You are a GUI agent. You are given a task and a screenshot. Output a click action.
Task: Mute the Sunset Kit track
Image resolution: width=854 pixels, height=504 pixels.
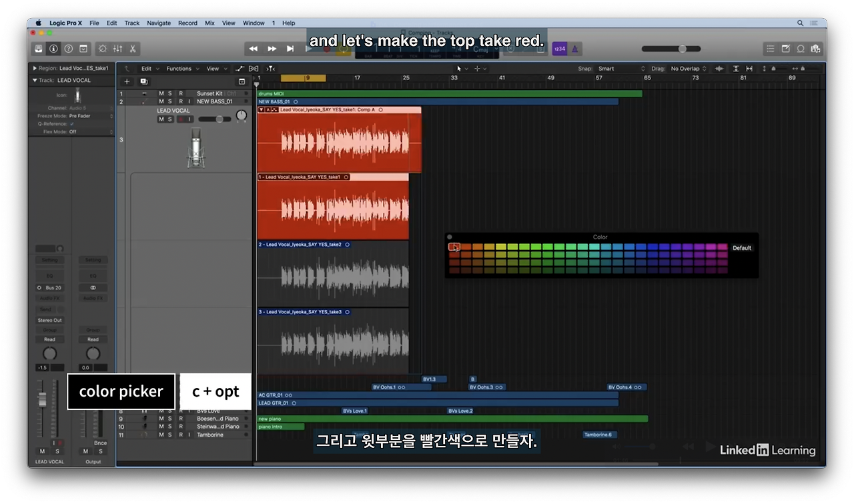coord(161,94)
